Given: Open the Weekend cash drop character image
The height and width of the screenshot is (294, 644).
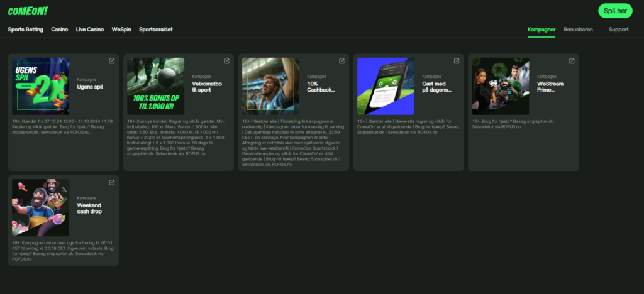Looking at the screenshot, I should click(x=41, y=207).
